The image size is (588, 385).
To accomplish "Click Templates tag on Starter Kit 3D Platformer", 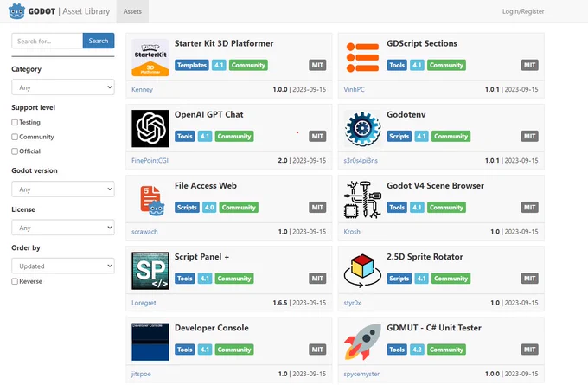I will [192, 65].
